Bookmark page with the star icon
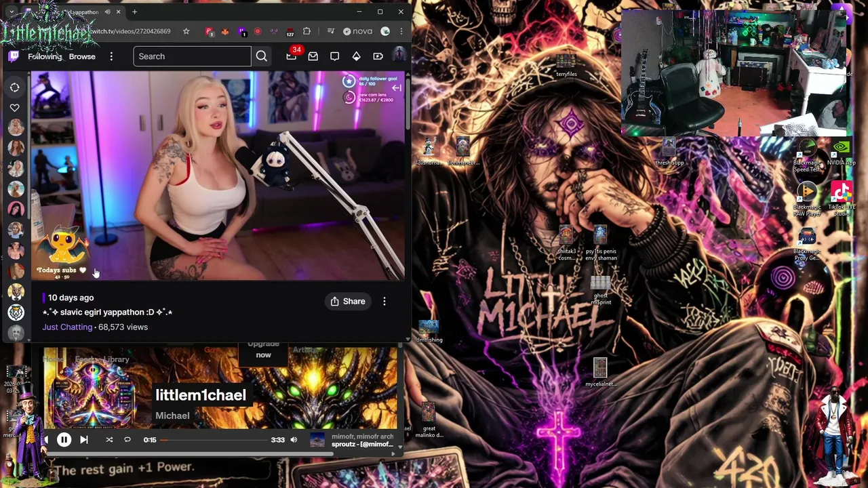868x488 pixels. tap(186, 31)
